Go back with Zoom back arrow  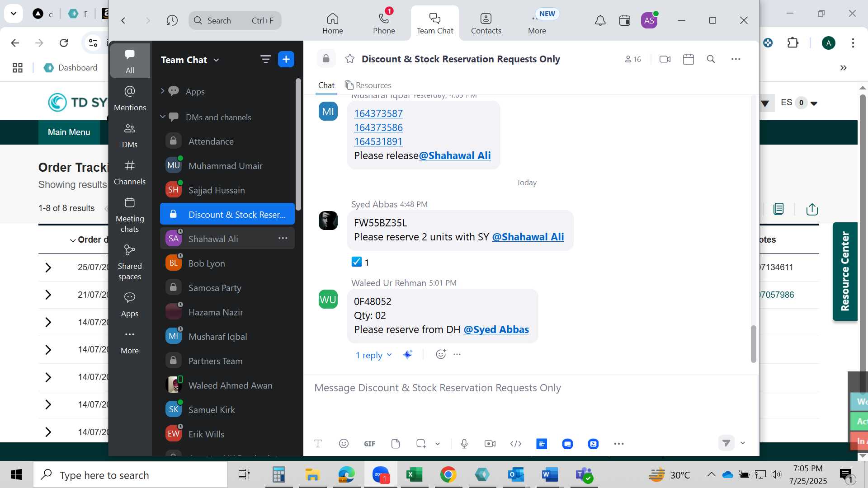[123, 20]
